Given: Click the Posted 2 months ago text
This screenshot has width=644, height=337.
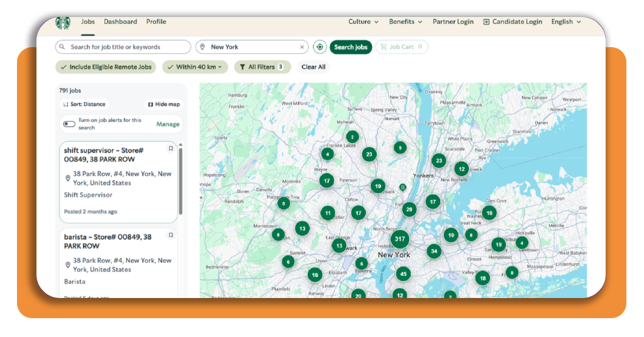Looking at the screenshot, I should 91,212.
